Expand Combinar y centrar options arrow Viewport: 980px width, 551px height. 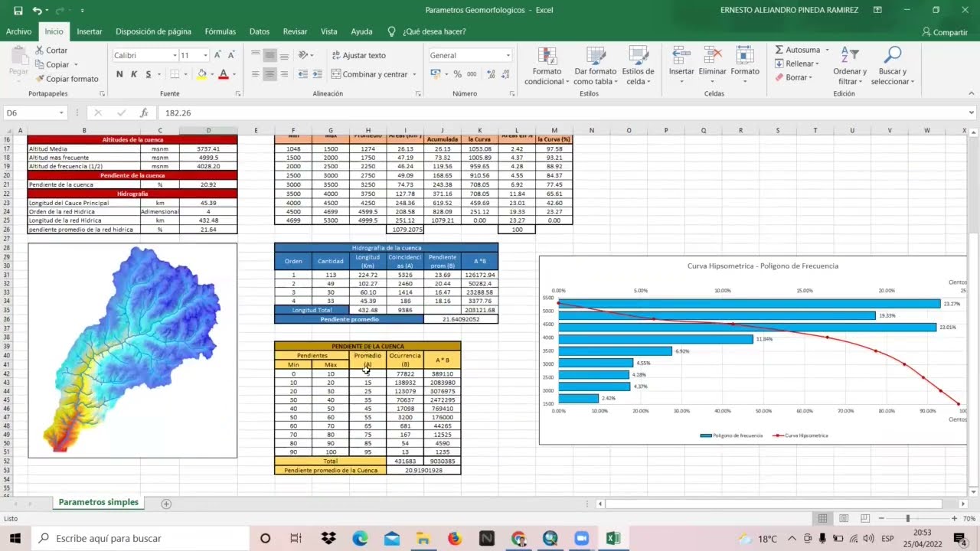(x=414, y=74)
